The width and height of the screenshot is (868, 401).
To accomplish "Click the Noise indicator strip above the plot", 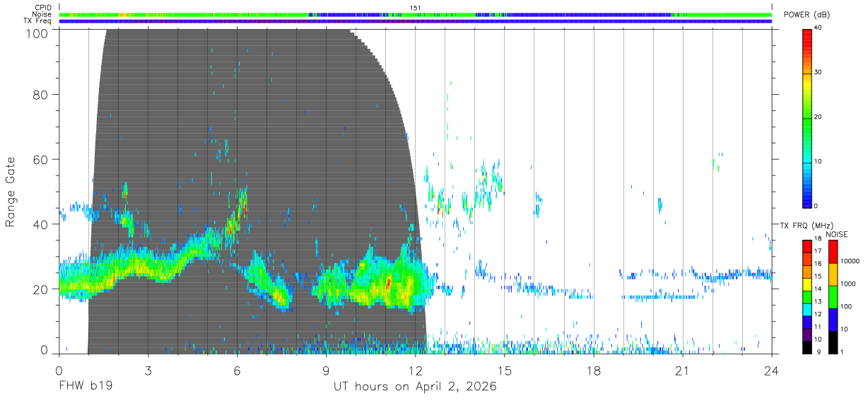I will tap(416, 14).
